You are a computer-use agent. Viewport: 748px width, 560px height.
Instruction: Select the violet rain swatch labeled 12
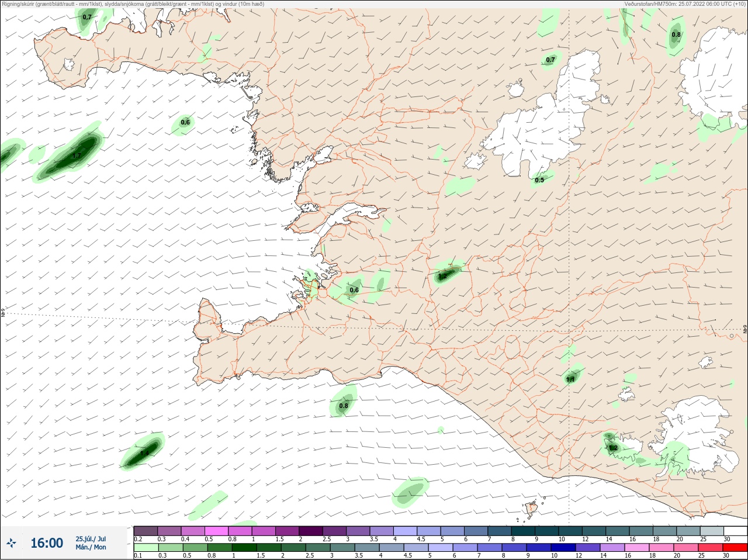tap(588, 548)
